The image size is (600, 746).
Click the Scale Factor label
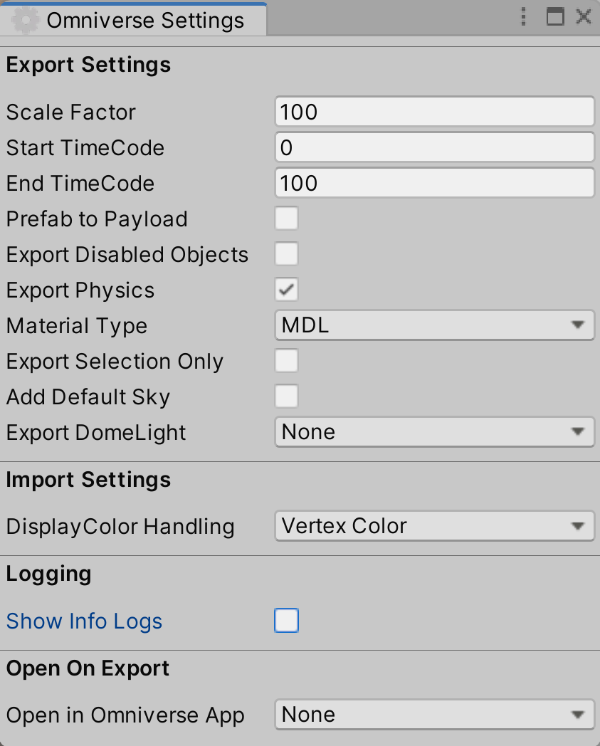click(x=71, y=112)
